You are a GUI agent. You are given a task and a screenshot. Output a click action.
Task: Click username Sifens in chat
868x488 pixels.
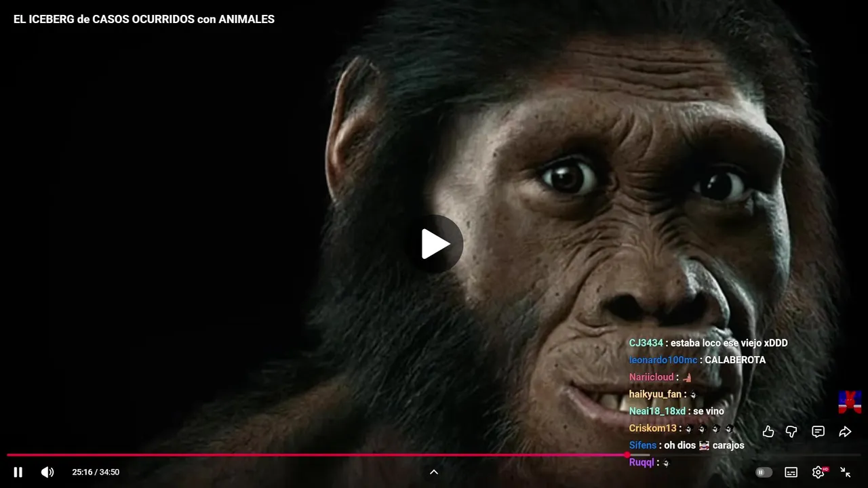pyautogui.click(x=642, y=445)
